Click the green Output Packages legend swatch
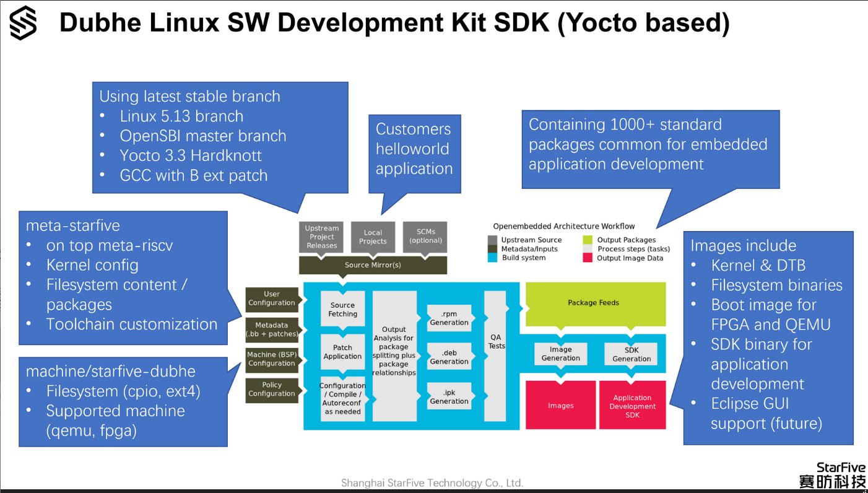 point(588,240)
